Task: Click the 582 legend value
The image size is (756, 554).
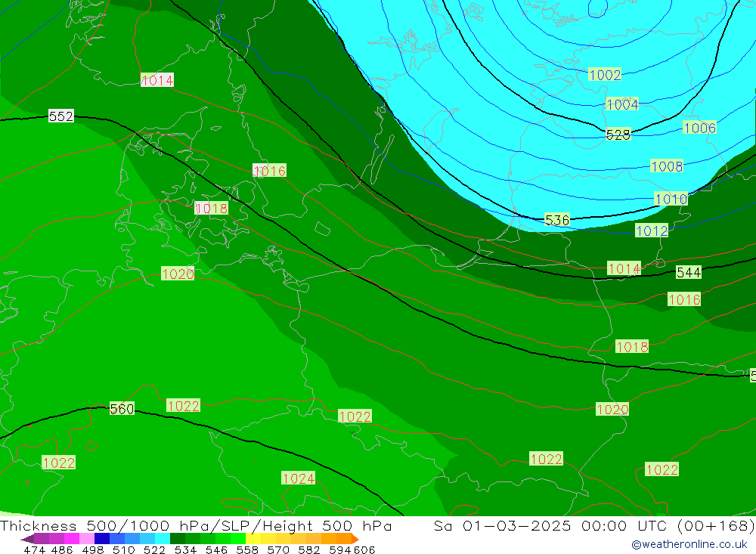Action: click(x=309, y=550)
